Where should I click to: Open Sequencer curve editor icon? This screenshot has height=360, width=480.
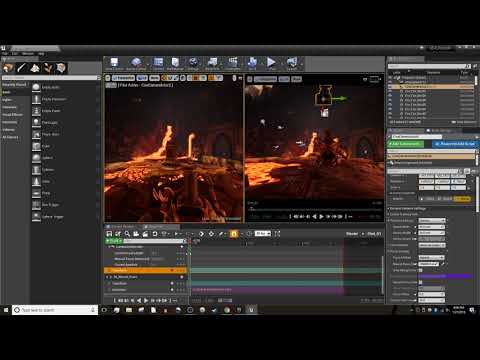point(277,234)
